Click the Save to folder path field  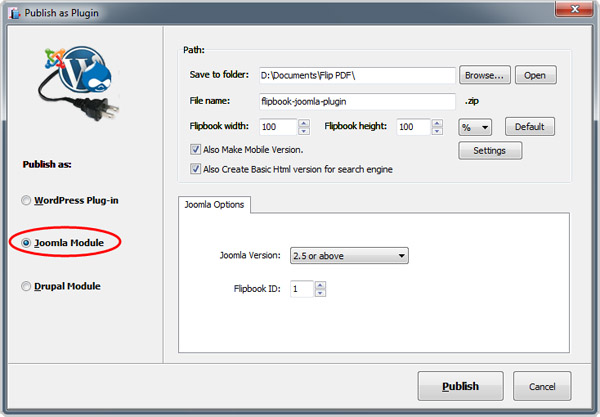click(356, 76)
